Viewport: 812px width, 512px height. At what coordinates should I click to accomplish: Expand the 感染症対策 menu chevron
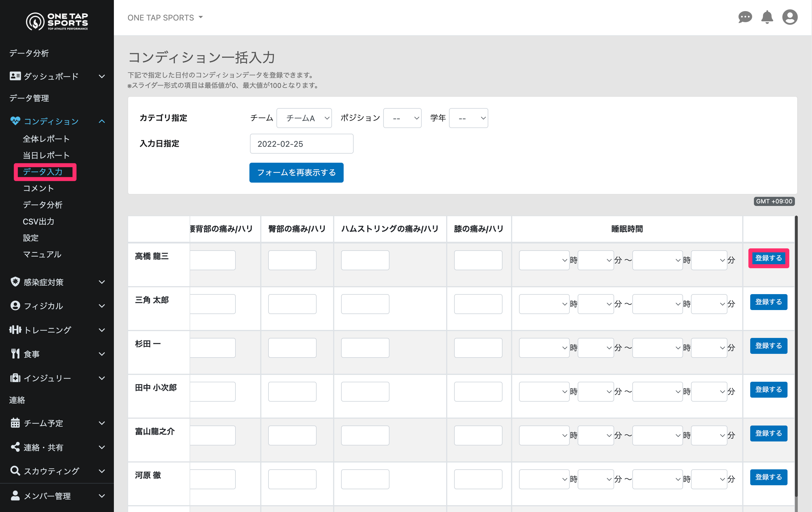tap(101, 282)
